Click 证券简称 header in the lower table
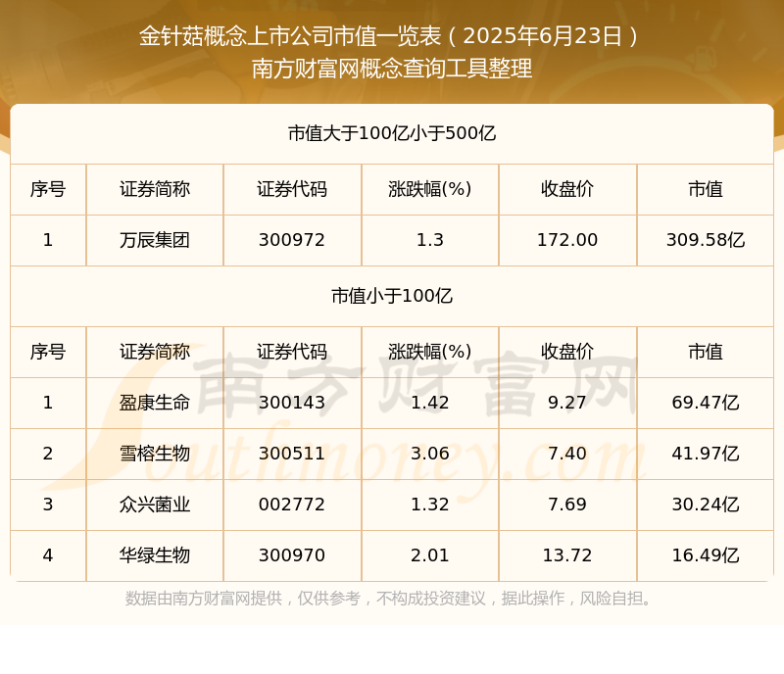The width and height of the screenshot is (784, 674). [155, 352]
